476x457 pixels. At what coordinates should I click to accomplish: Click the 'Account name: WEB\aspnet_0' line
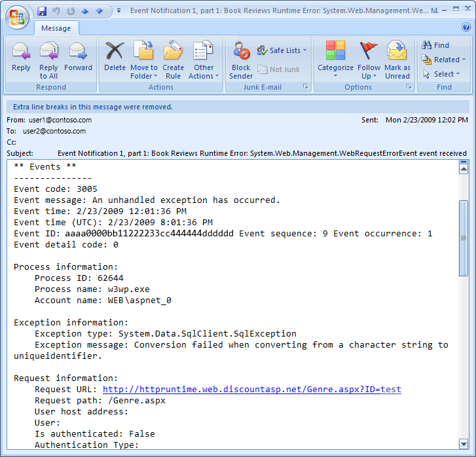point(103,301)
